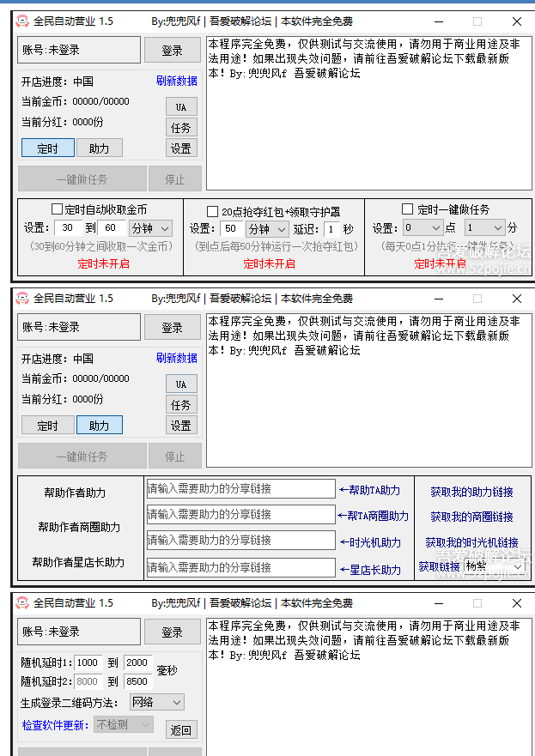This screenshot has width=535, height=756.
Task: Click the 返回 button
Action: click(180, 729)
